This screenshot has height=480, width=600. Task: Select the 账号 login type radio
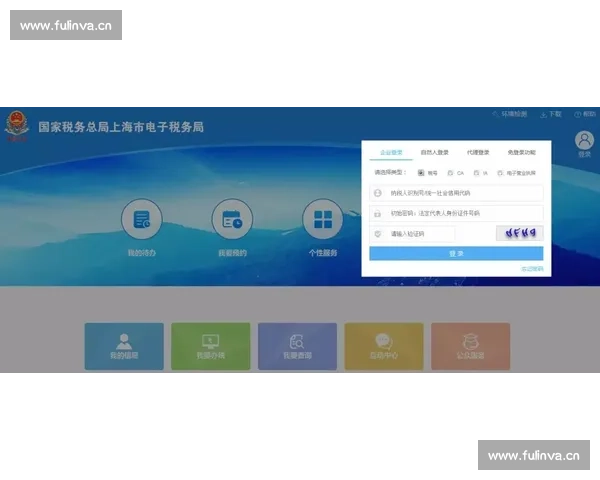click(x=421, y=173)
